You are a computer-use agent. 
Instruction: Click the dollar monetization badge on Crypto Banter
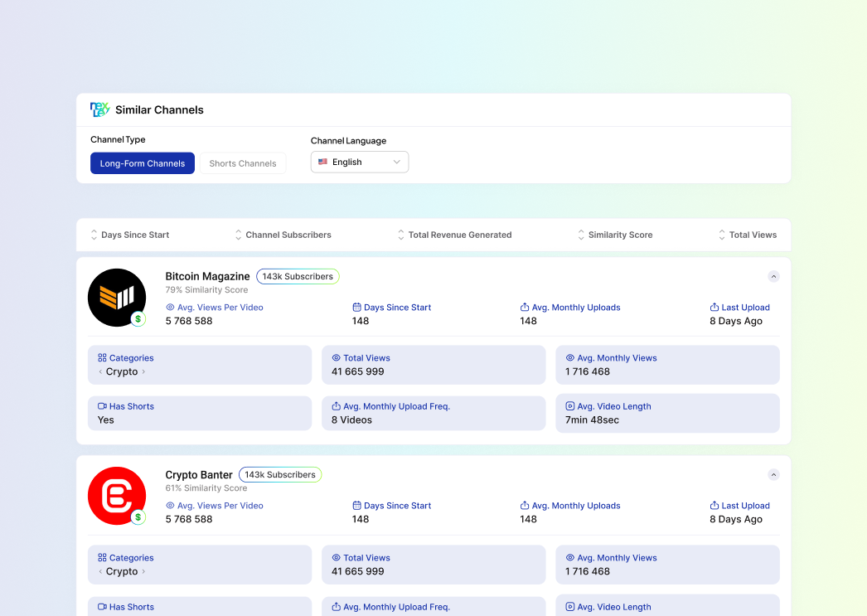[x=138, y=517]
